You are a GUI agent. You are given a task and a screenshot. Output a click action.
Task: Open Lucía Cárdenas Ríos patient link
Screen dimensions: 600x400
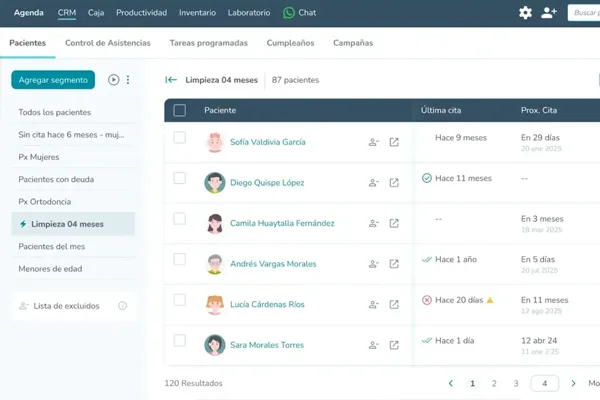click(x=267, y=304)
